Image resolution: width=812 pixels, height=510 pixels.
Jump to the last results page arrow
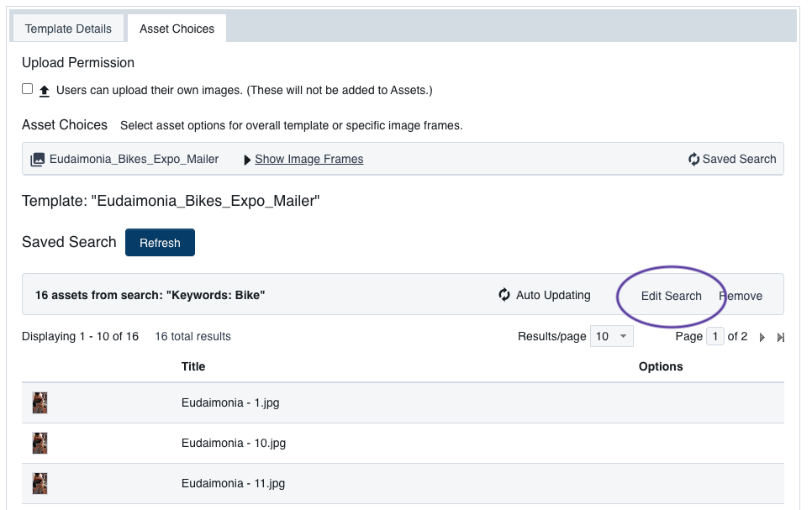pyautogui.click(x=780, y=338)
